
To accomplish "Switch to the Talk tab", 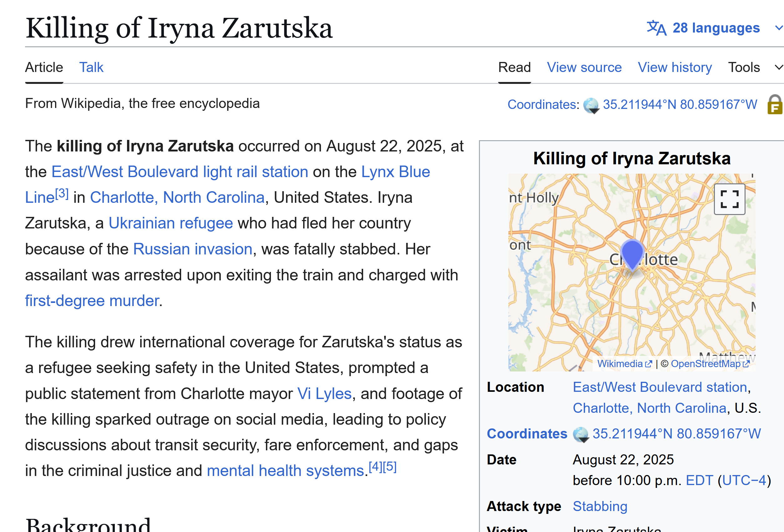I will click(91, 68).
